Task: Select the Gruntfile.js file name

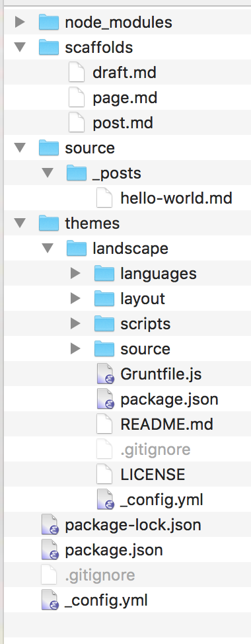Action: (161, 374)
